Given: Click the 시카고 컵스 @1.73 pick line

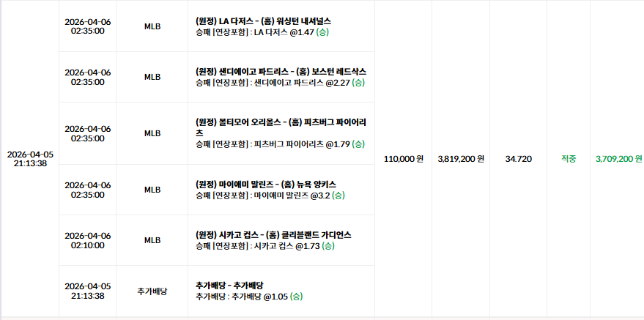Looking at the screenshot, I should tap(265, 246).
